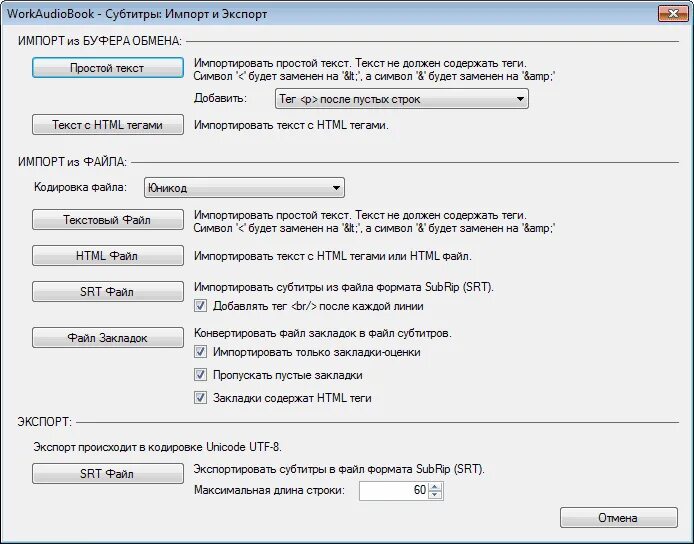Click the maximum line length field
The height and width of the screenshot is (544, 694).
pyautogui.click(x=393, y=490)
